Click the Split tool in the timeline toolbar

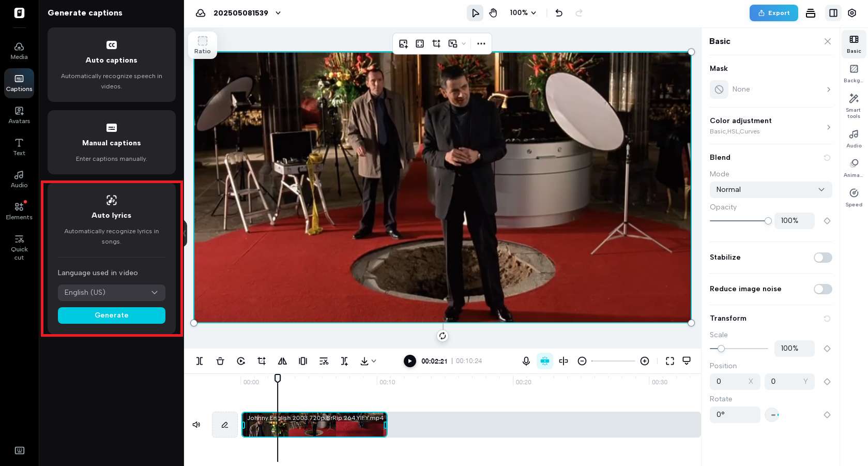pos(199,361)
